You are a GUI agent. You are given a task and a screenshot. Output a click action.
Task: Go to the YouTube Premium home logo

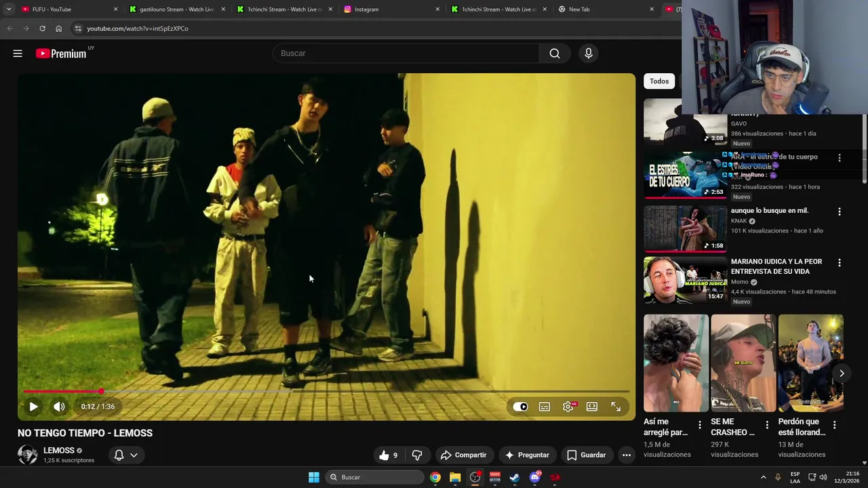tap(61, 54)
